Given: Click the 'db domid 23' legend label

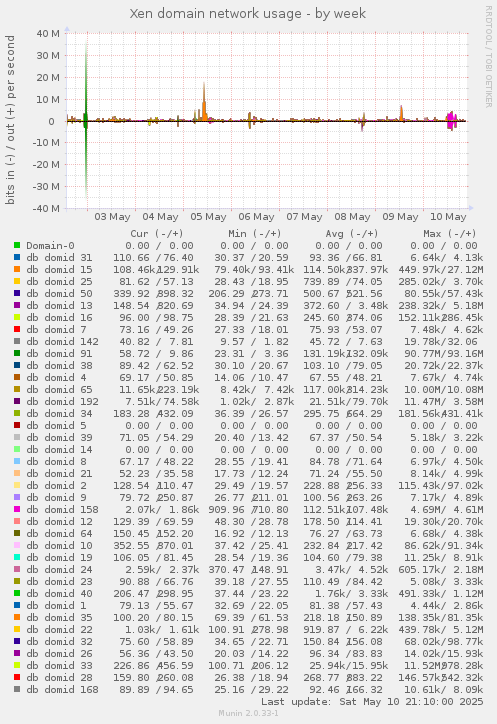Looking at the screenshot, I should (59, 582).
